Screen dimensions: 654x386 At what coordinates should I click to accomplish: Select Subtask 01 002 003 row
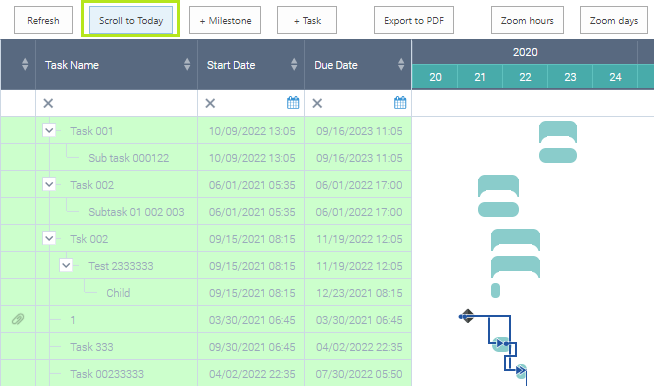[206, 212]
